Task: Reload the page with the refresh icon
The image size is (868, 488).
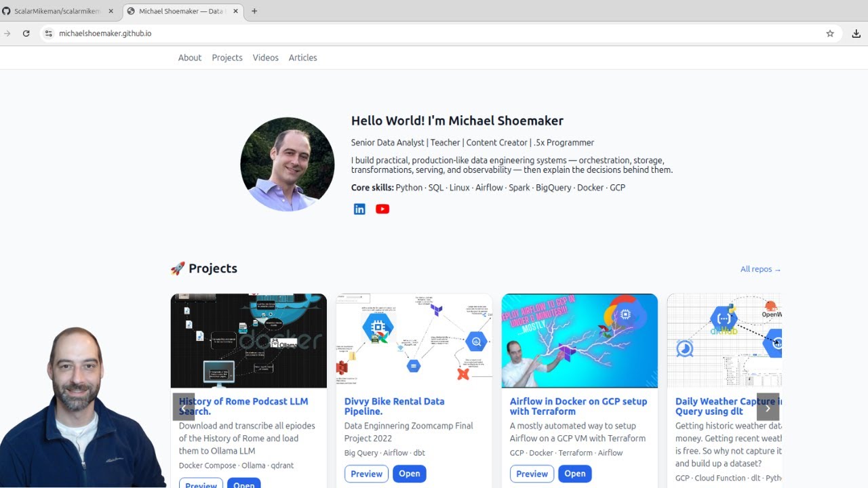Action: point(26,33)
